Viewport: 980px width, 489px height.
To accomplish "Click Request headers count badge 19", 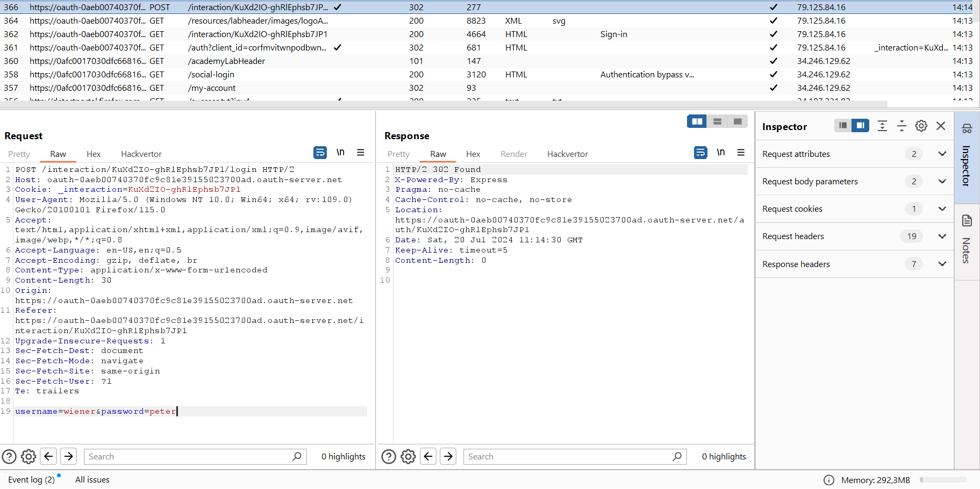I will point(912,236).
